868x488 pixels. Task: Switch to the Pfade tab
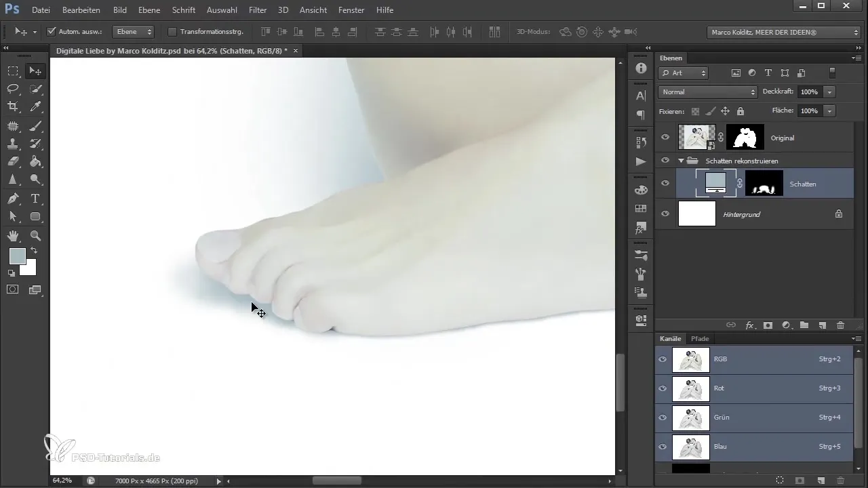tap(700, 338)
